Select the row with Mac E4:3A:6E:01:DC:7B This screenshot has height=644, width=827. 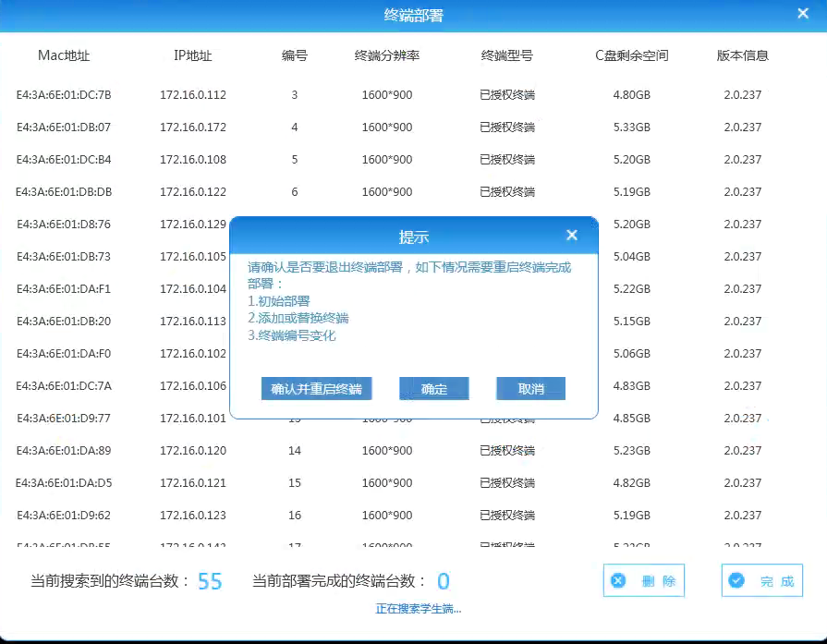coord(64,95)
